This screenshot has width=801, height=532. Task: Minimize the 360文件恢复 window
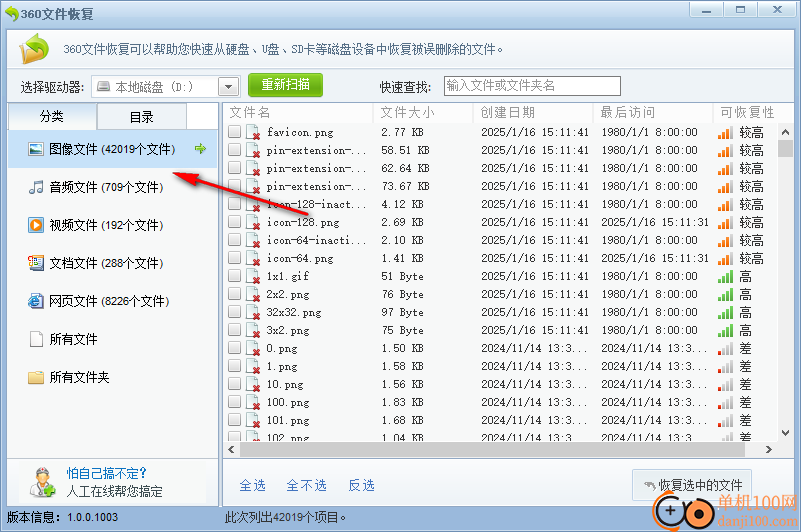pos(706,10)
